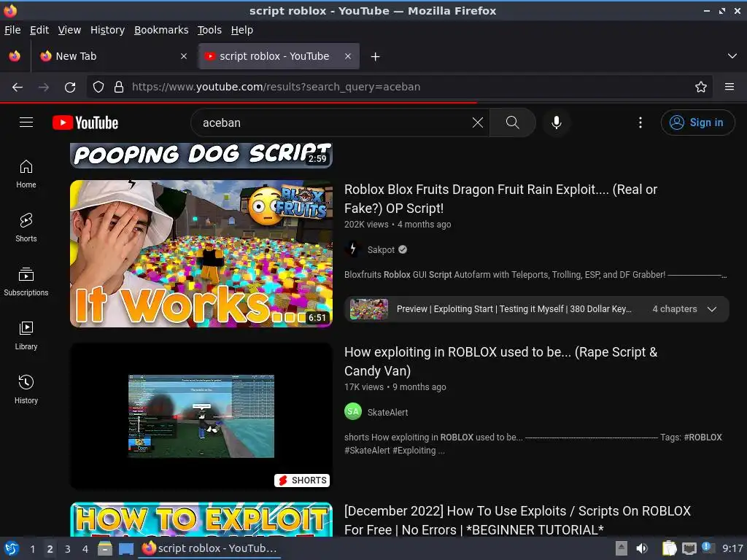
Task: Click the YouTube logo
Action: (x=85, y=122)
